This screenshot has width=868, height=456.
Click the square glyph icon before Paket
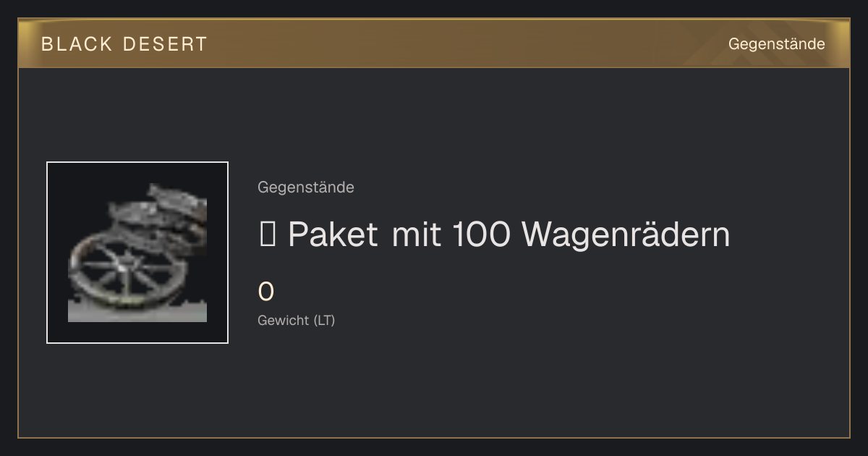click(x=267, y=235)
